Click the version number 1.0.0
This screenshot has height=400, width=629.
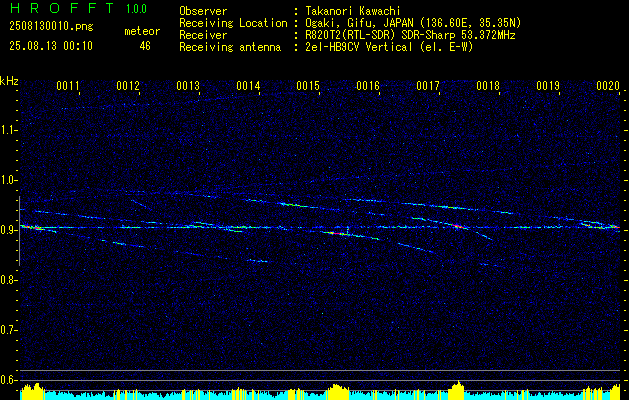pyautogui.click(x=136, y=8)
